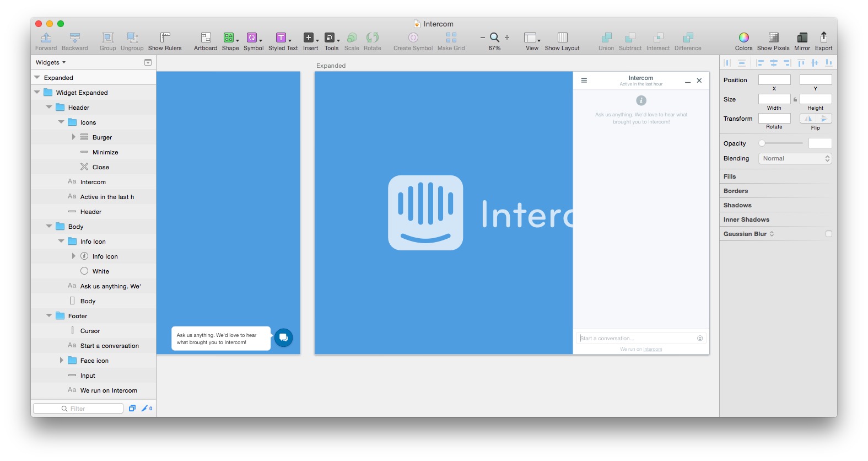Toggle the aspect ratio lock between Width and Height

click(x=795, y=100)
